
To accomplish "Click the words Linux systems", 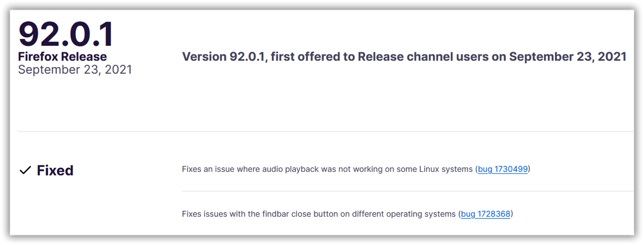I will pyautogui.click(x=446, y=169).
